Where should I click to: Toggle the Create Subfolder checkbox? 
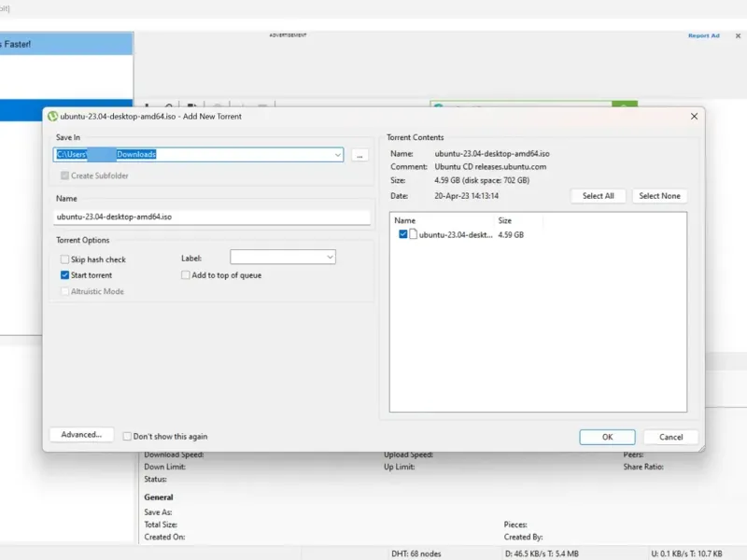(x=64, y=175)
